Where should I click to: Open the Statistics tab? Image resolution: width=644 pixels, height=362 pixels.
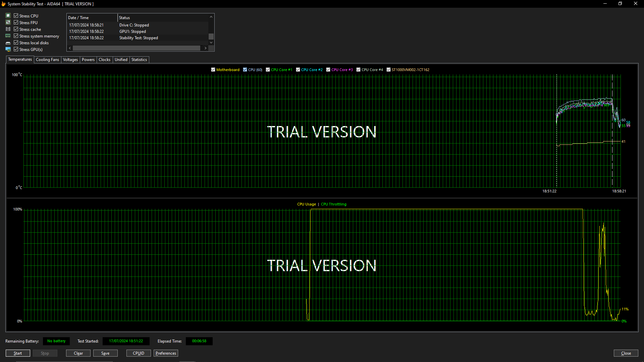pos(139,60)
